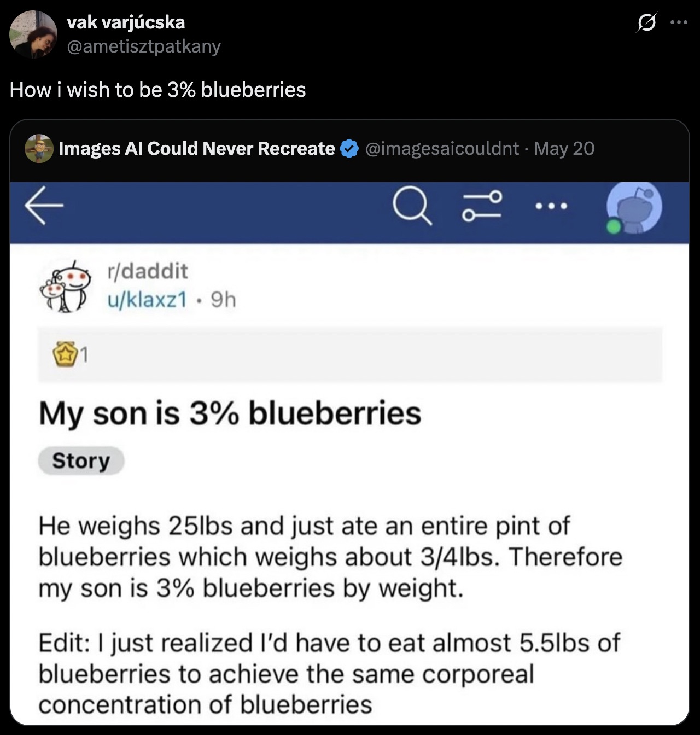This screenshot has height=735, width=700.
Task: Open the Reddit sort and filter sliders icon
Action: coord(481,206)
